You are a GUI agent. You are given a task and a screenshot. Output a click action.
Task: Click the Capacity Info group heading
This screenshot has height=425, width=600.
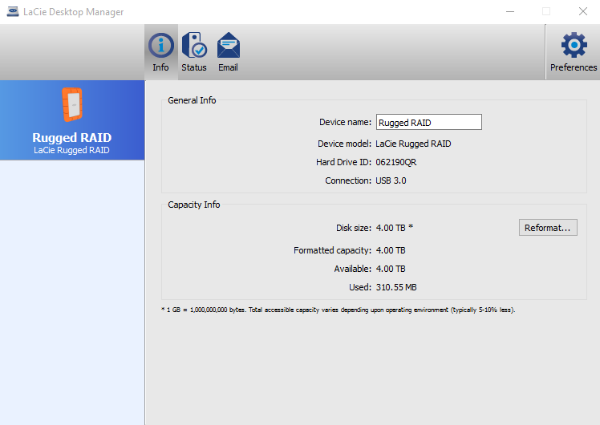coord(194,205)
